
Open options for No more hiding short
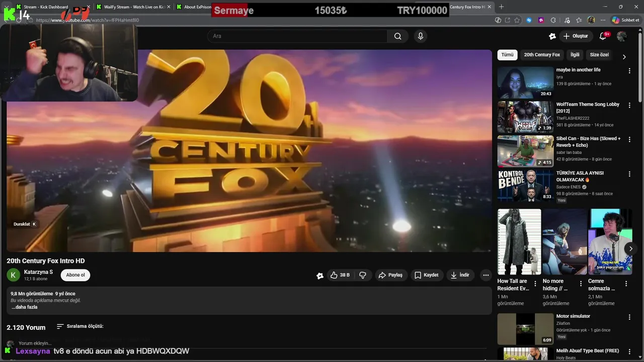pos(581,284)
